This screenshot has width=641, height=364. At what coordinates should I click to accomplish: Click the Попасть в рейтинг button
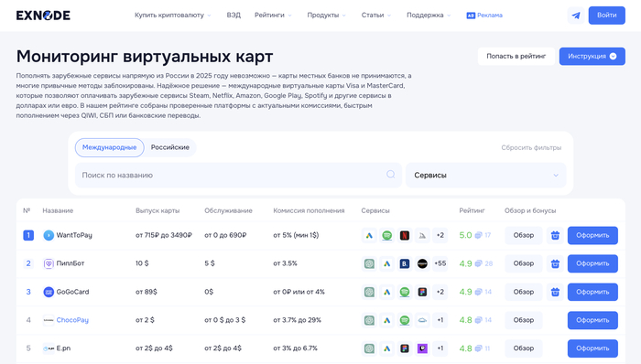pyautogui.click(x=516, y=57)
